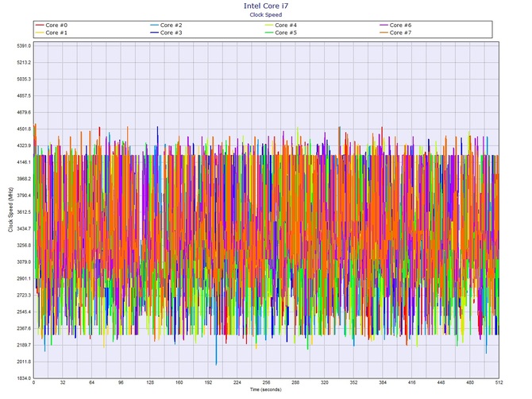Viewport: 532px width, 399px height.
Task: Click the red Core #0 color line
Action: click(x=40, y=25)
